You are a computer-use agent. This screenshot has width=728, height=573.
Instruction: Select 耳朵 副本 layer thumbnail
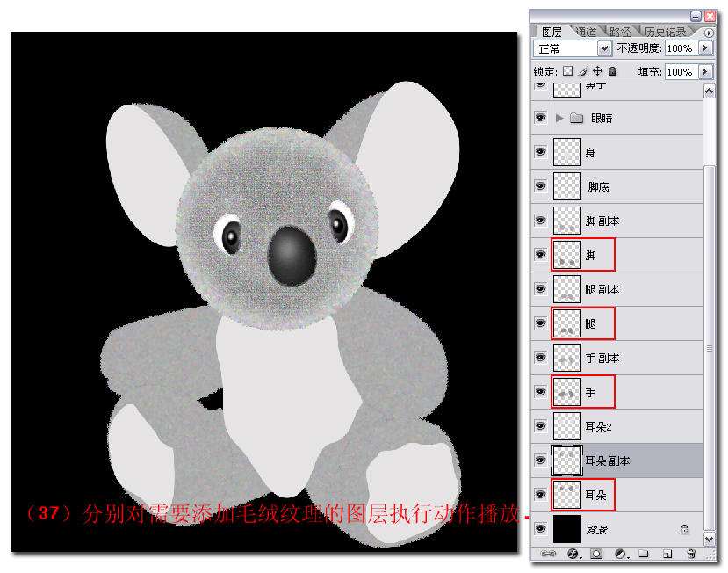(x=567, y=461)
